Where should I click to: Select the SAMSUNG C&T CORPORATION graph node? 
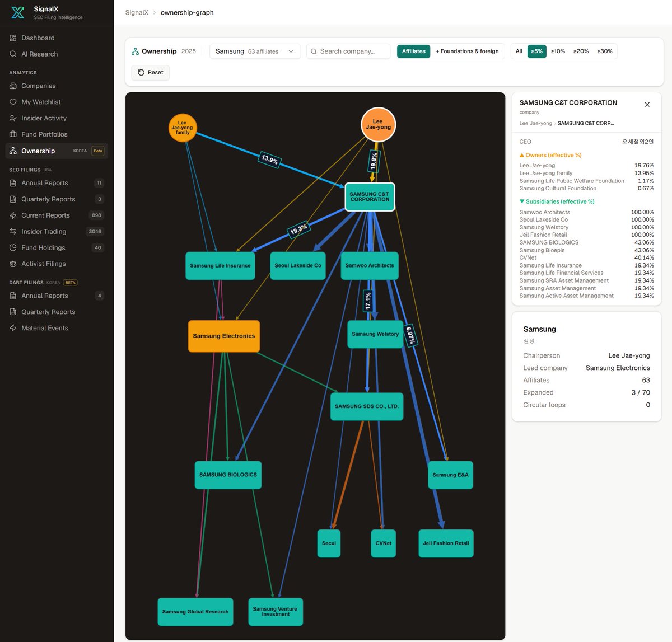370,197
